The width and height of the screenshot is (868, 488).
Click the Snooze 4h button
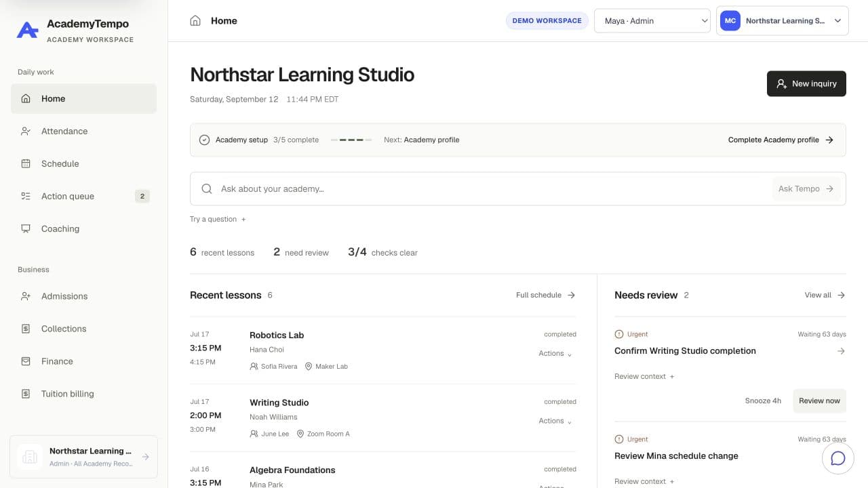click(x=763, y=401)
